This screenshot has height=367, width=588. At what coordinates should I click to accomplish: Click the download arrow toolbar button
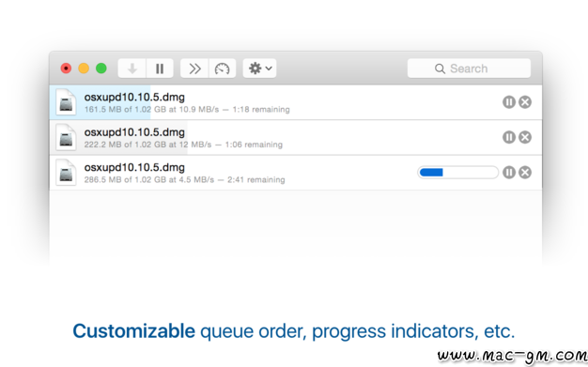[132, 69]
